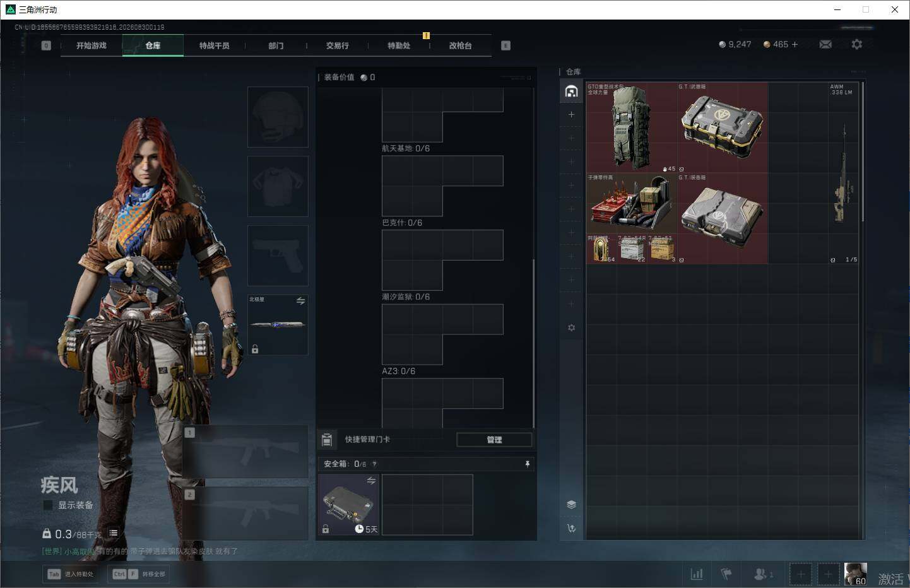This screenshot has width=910, height=588.
Task: Click the swap arrows on the 北极星 knife slot
Action: (300, 301)
